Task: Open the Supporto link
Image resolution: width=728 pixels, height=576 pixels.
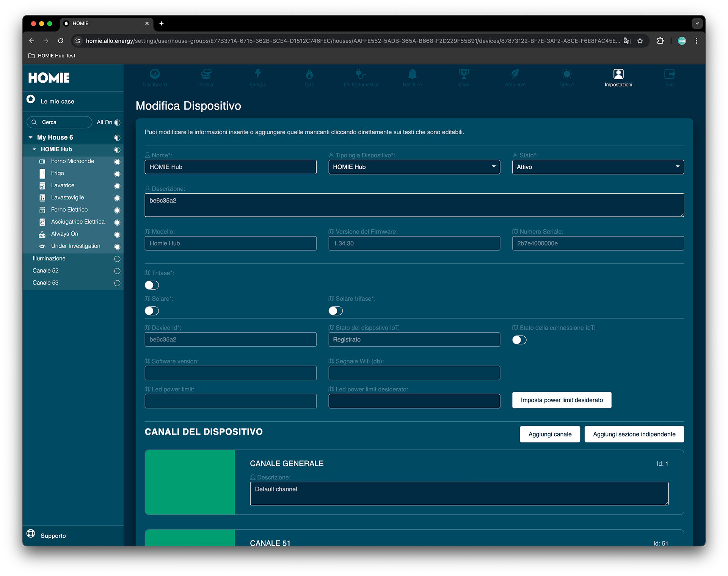Action: pos(53,536)
